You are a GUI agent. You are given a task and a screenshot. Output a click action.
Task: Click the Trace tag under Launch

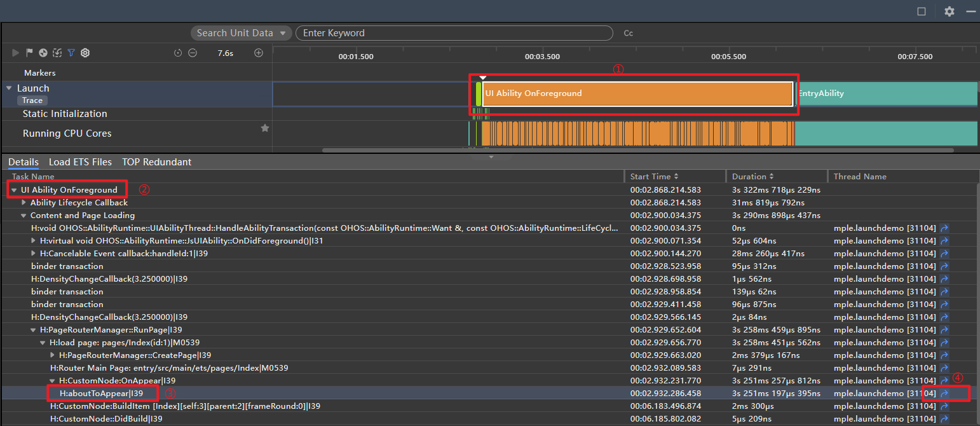32,100
